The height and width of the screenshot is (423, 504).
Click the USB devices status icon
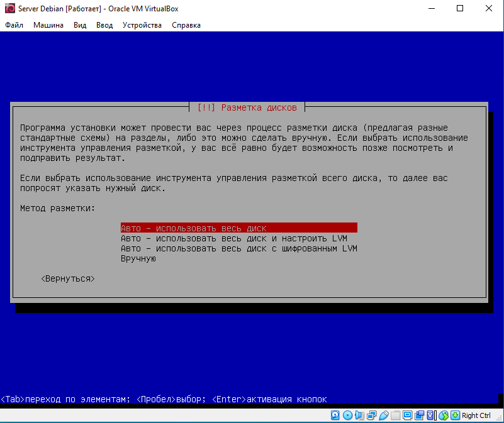coord(383,415)
